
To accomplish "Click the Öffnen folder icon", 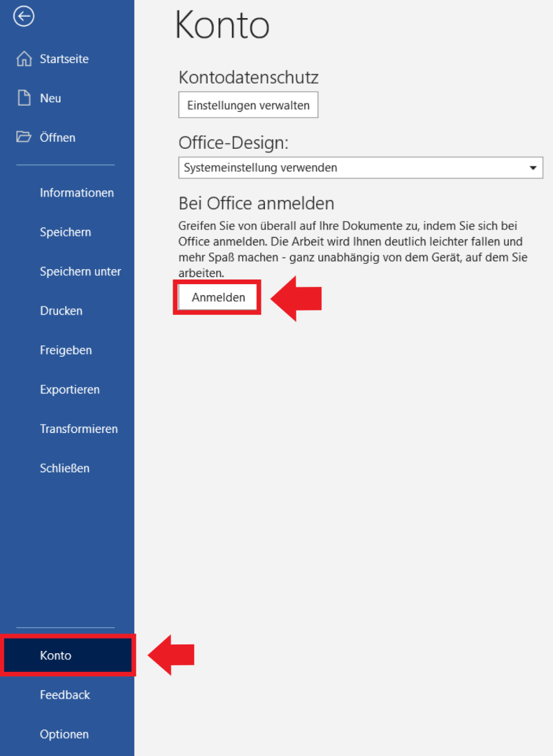I will click(24, 137).
